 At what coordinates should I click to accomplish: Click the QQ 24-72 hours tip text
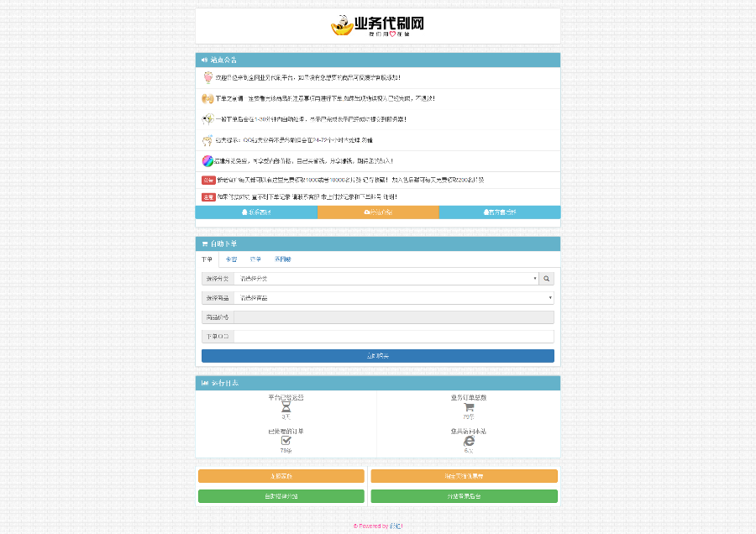tap(294, 140)
